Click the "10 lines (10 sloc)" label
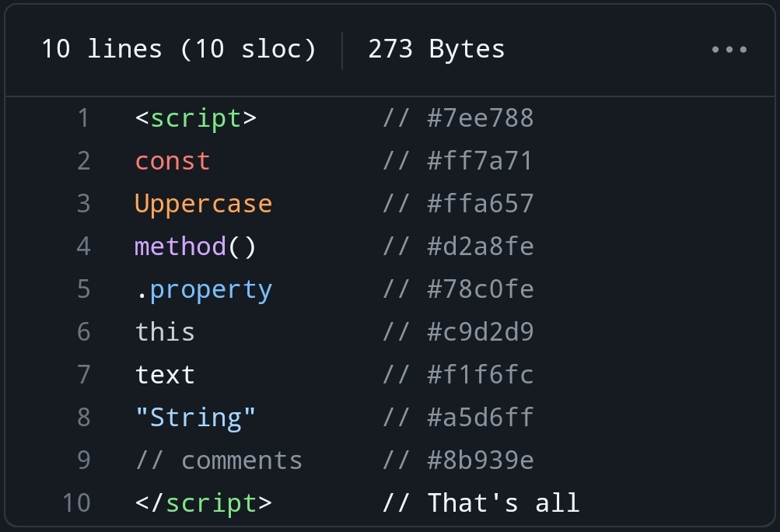Image resolution: width=780 pixels, height=532 pixels. (x=180, y=49)
